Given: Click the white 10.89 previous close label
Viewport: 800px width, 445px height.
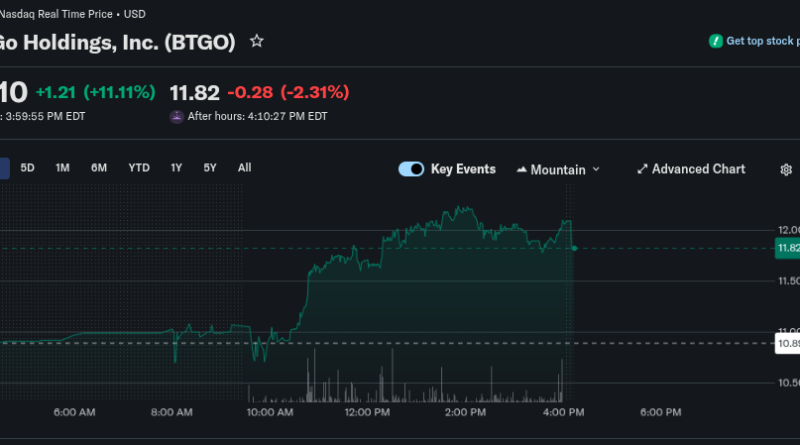Looking at the screenshot, I should pyautogui.click(x=787, y=343).
